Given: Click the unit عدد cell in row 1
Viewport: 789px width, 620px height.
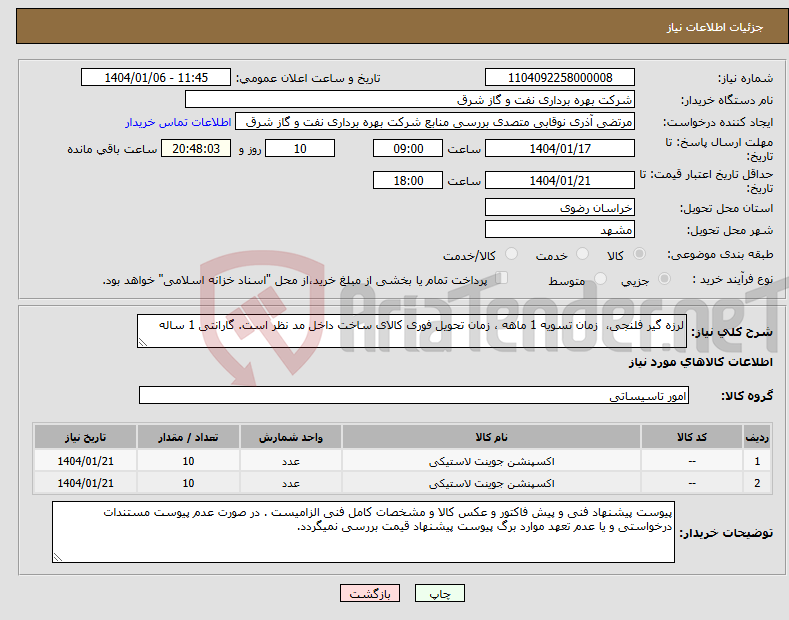Looking at the screenshot, I should point(291,461).
